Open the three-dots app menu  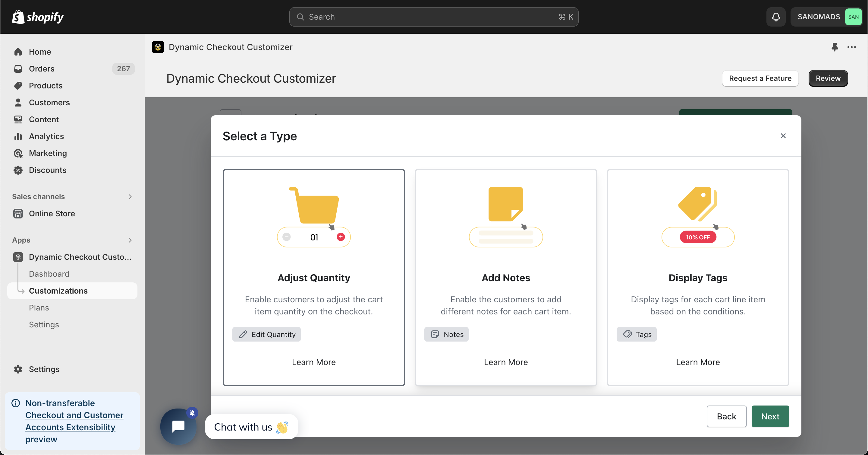tap(851, 47)
